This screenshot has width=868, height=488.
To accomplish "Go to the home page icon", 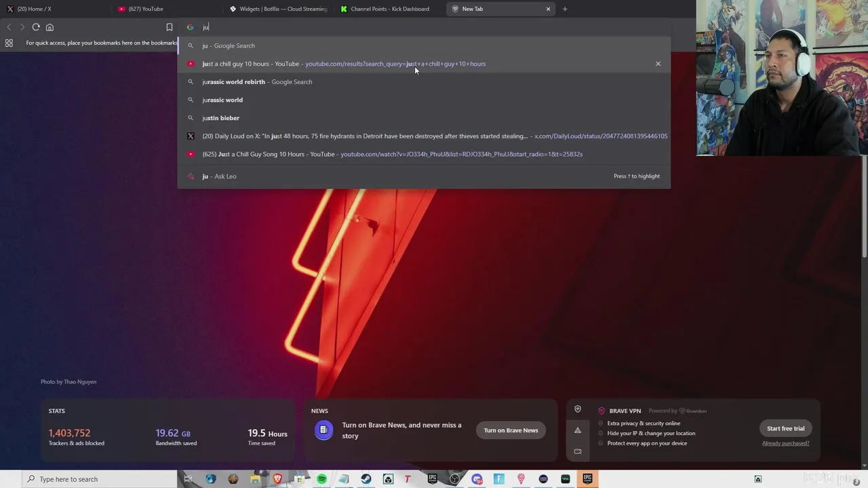I will pos(50,27).
